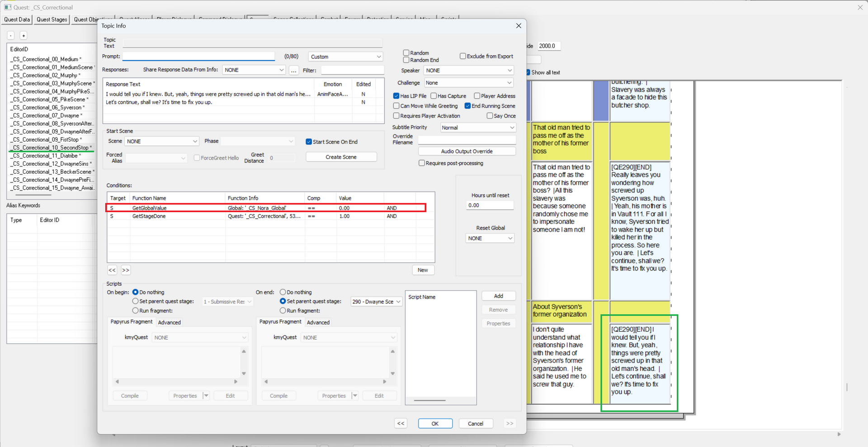Uncheck End Running Scene

467,106
